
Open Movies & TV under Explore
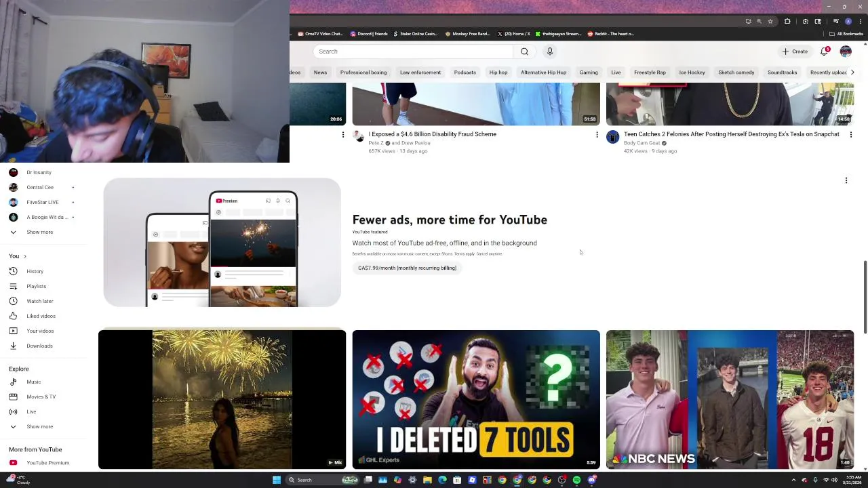click(x=43, y=396)
